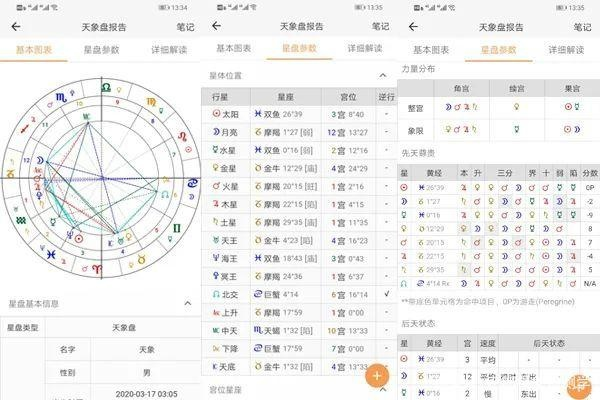This screenshot has width=600, height=400.
Task: Tap the orange plus floating button
Action: pyautogui.click(x=377, y=376)
